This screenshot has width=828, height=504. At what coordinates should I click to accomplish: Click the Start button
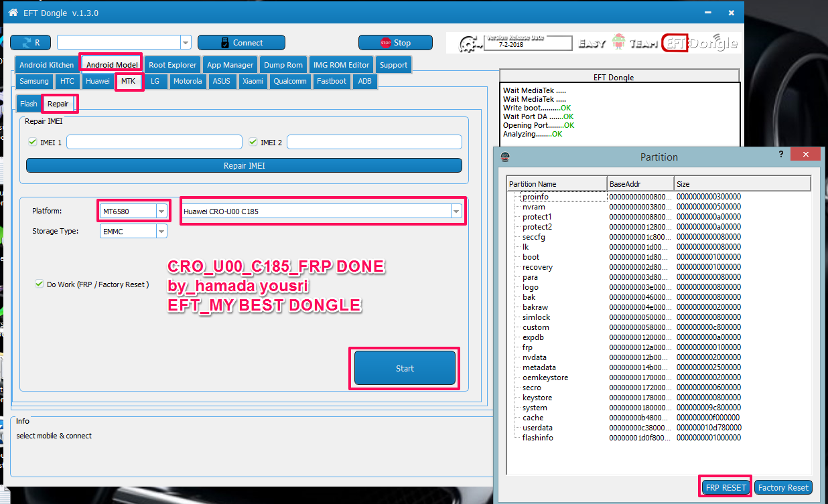405,368
